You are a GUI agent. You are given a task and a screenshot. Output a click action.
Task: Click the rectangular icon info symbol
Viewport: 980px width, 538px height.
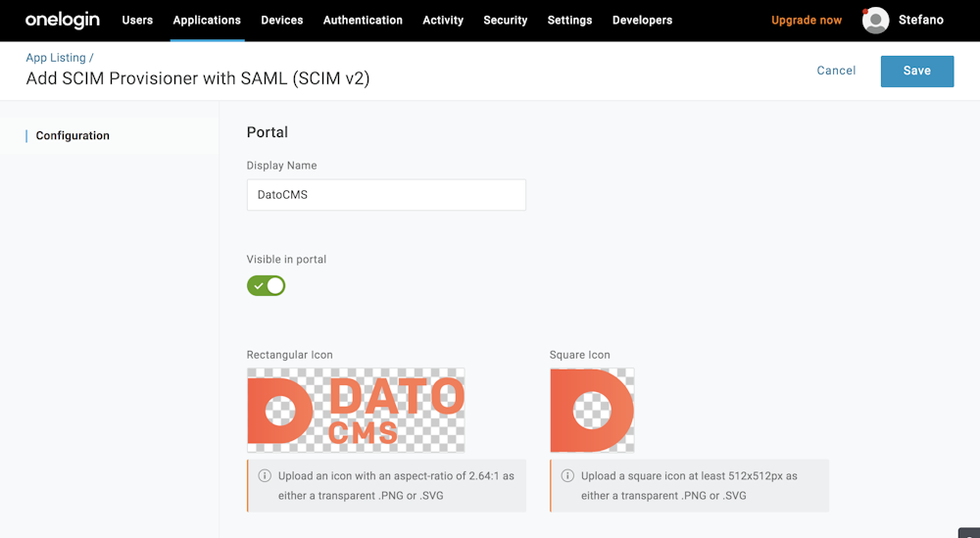(x=265, y=475)
